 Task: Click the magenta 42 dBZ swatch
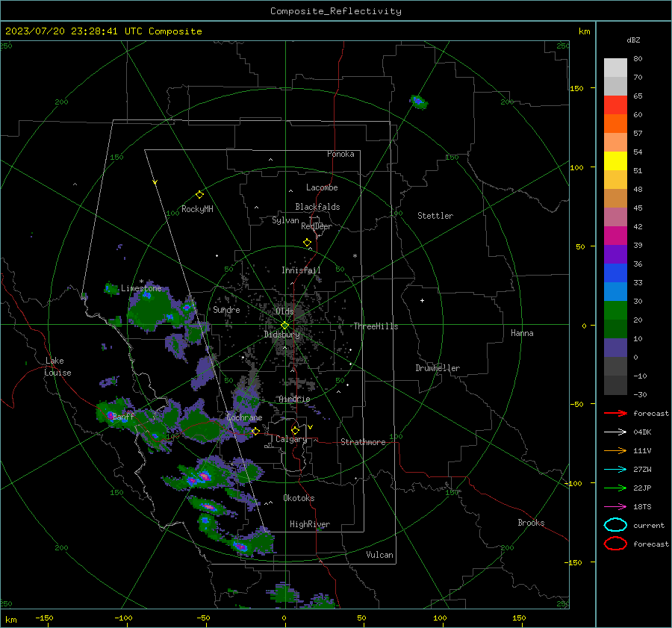[615, 235]
